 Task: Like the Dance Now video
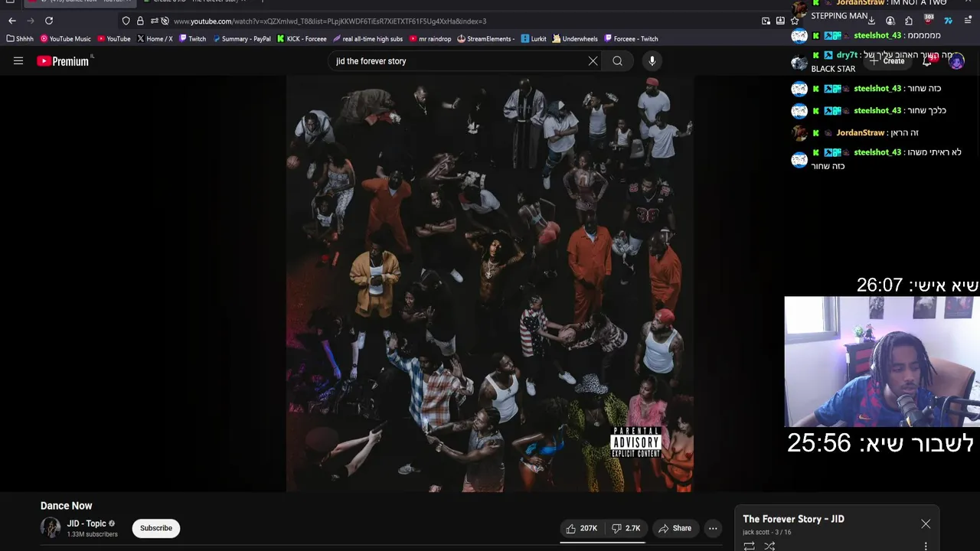coord(581,528)
